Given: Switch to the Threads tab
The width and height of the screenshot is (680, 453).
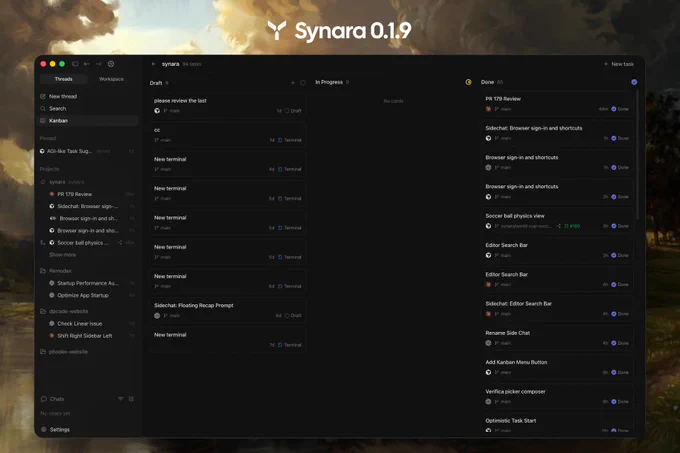Looking at the screenshot, I should [63, 79].
